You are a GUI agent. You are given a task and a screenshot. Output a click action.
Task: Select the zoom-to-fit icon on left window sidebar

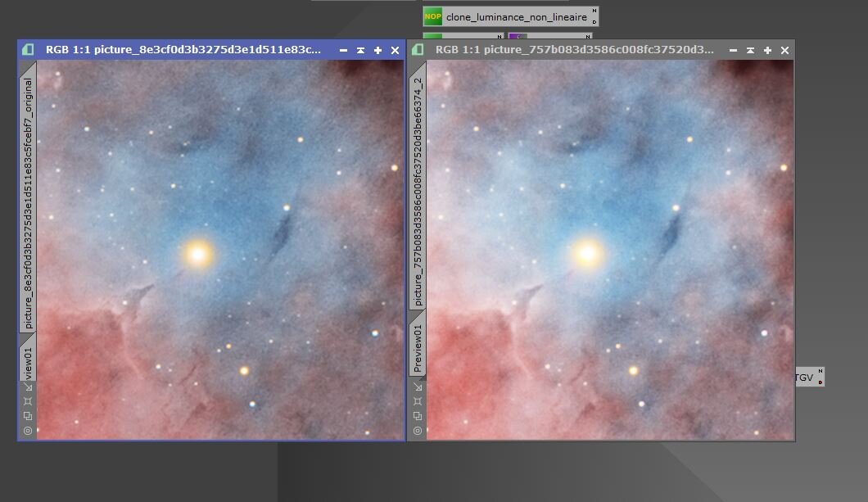point(29,387)
